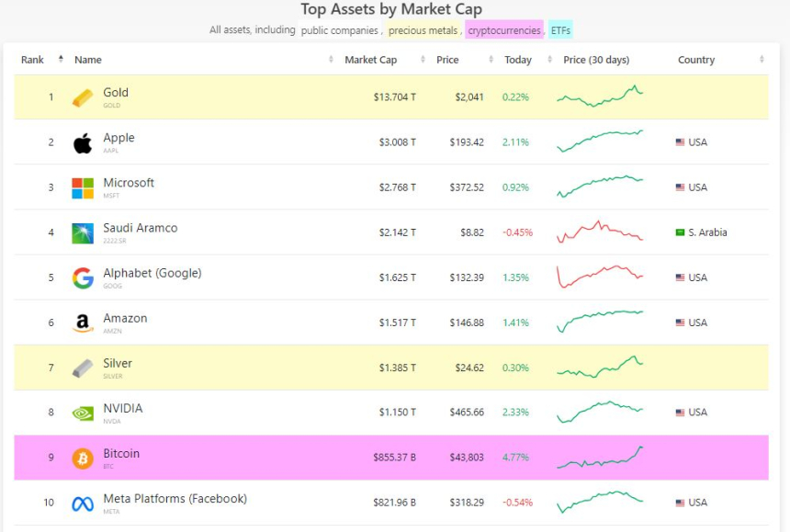This screenshot has width=790, height=532.
Task: Filter by precious metals category
Action: coord(423,30)
